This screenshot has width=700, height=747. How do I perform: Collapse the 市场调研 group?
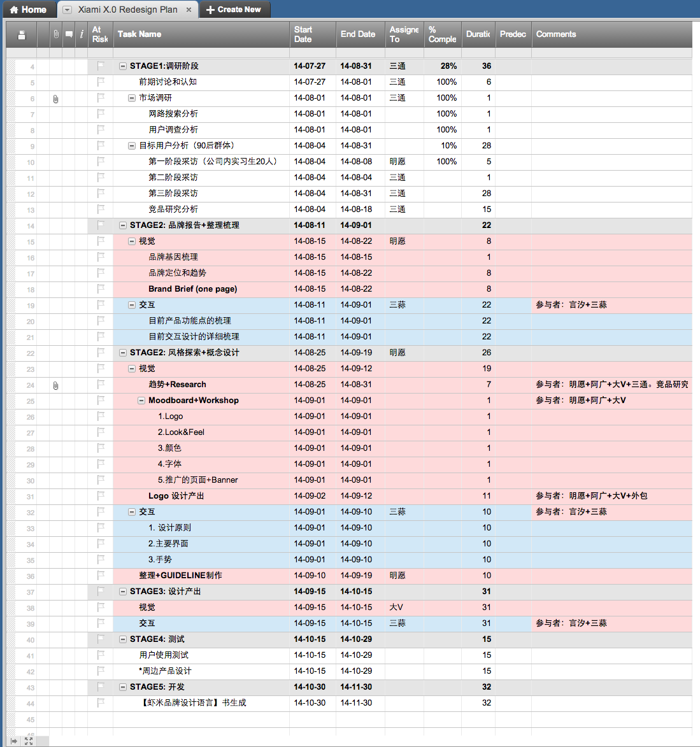(x=132, y=98)
